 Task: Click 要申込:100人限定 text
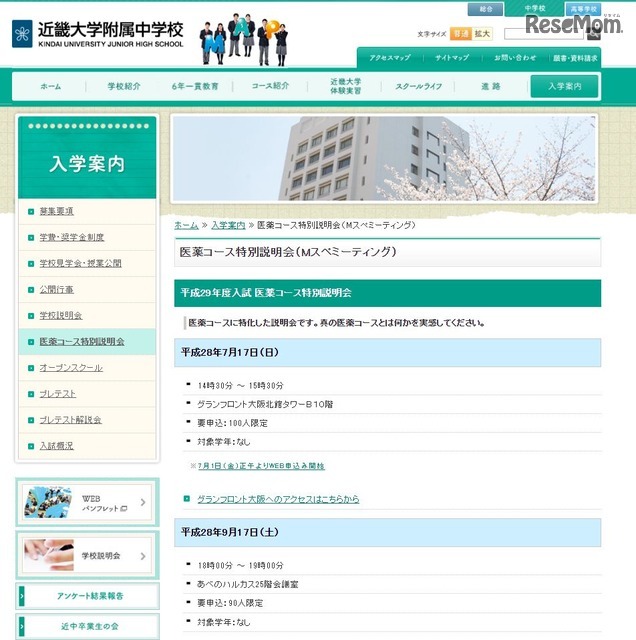click(233, 424)
